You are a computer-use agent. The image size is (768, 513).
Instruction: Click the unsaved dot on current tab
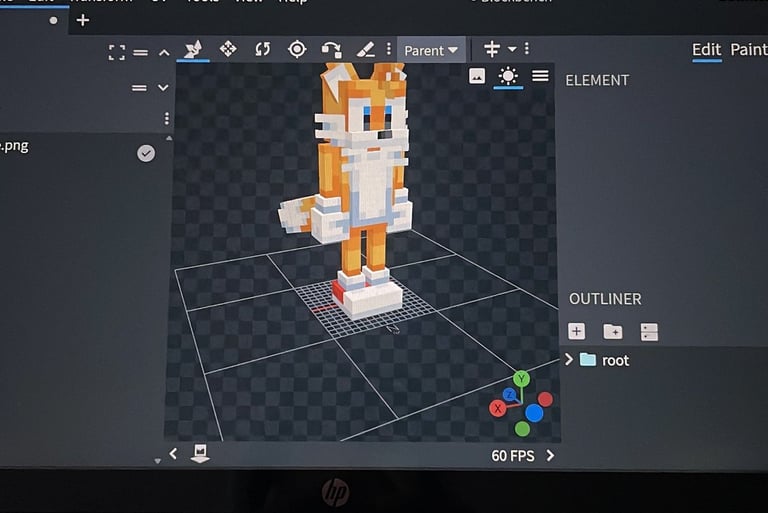53,20
